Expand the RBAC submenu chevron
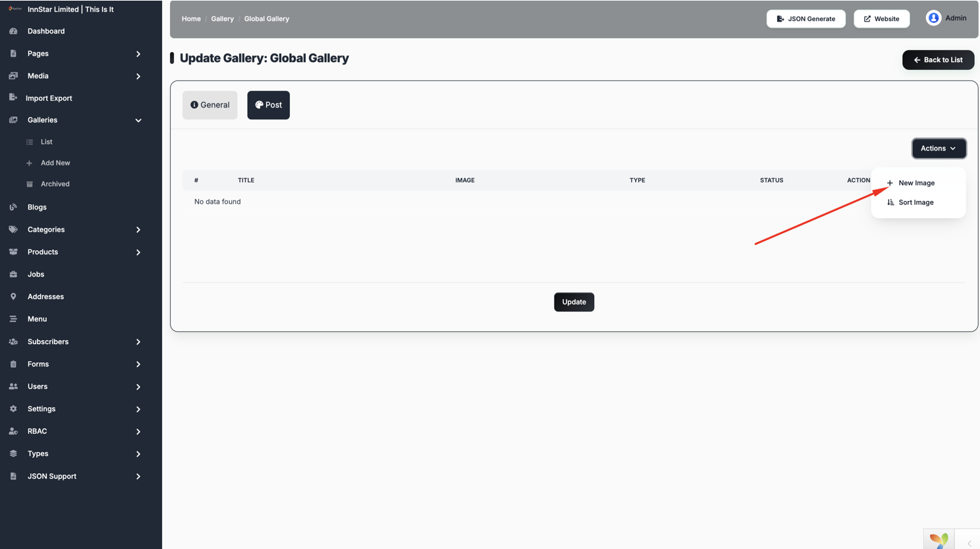Screen dimensions: 980x549 138,432
